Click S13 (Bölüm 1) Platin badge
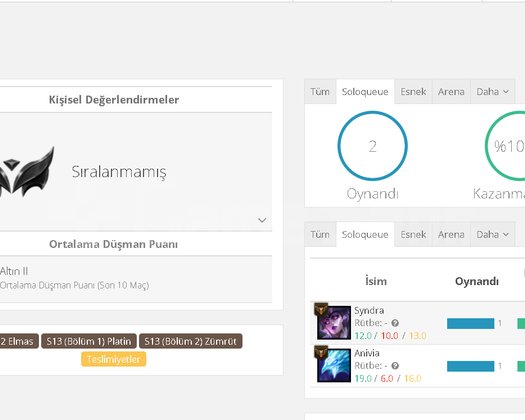525x420 pixels. click(89, 341)
